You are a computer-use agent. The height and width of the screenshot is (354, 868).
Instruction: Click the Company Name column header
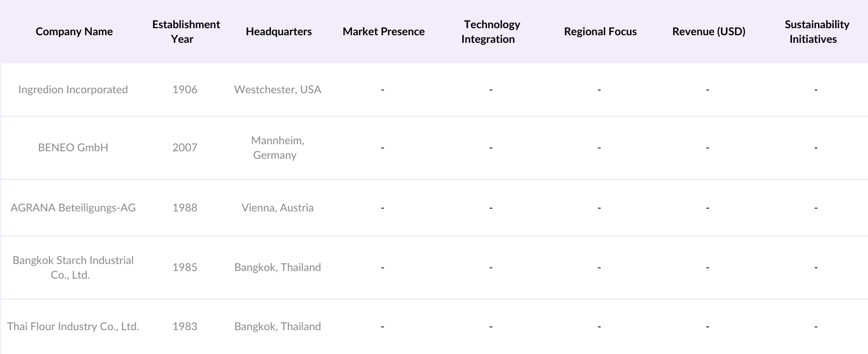pyautogui.click(x=74, y=31)
